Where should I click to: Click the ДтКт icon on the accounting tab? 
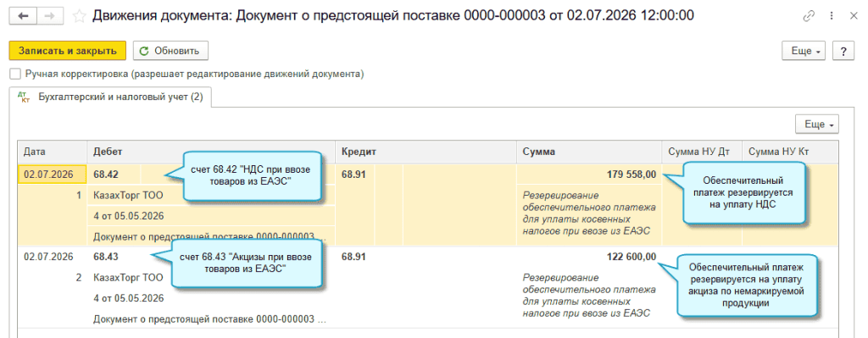click(23, 97)
